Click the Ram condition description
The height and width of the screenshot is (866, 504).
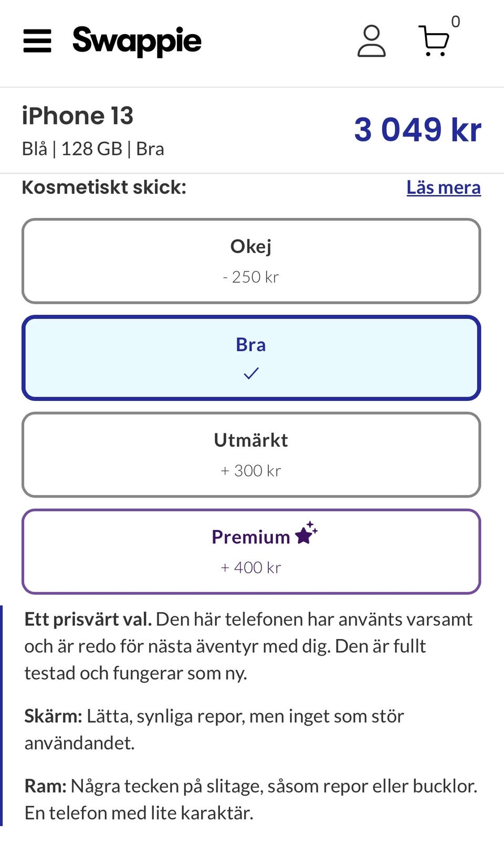pyautogui.click(x=250, y=799)
